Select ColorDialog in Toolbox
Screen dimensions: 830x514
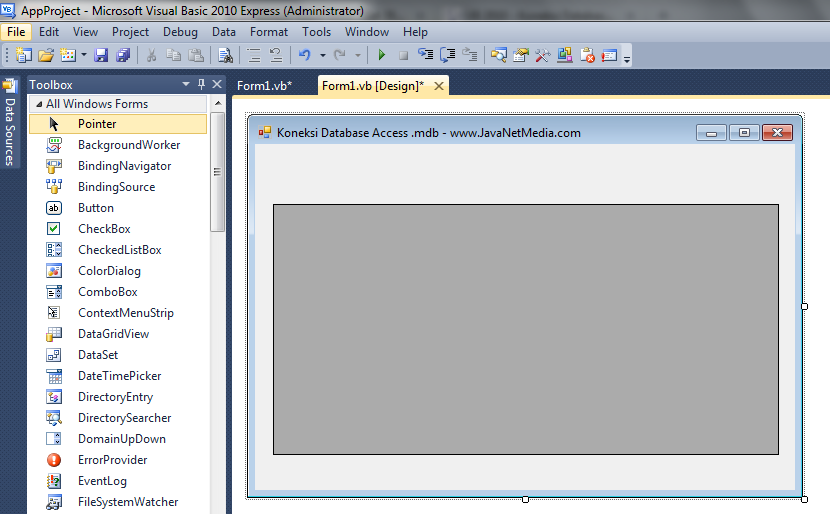coord(118,270)
